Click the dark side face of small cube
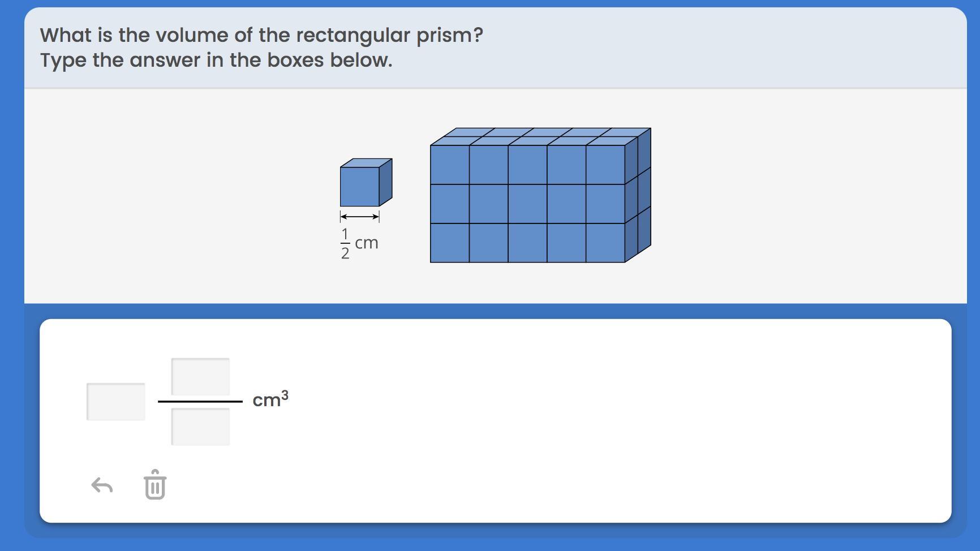 point(385,182)
